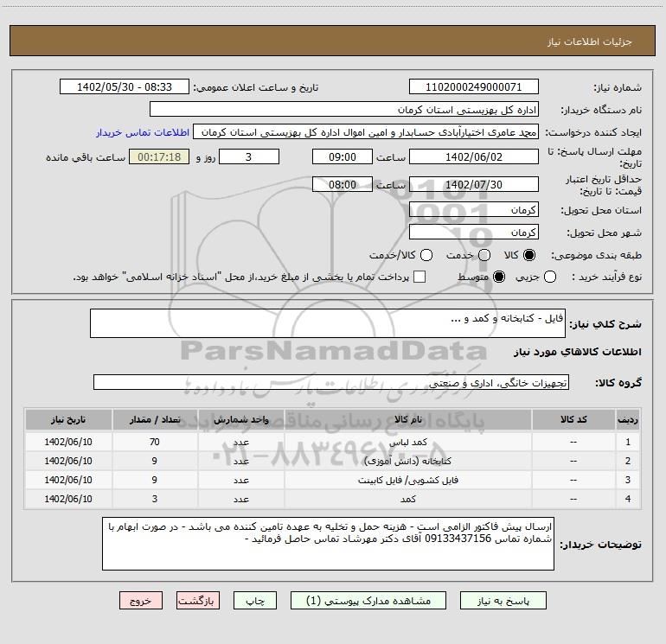
Task: Select the کالا/خدمت radio option
Action: pos(426,255)
